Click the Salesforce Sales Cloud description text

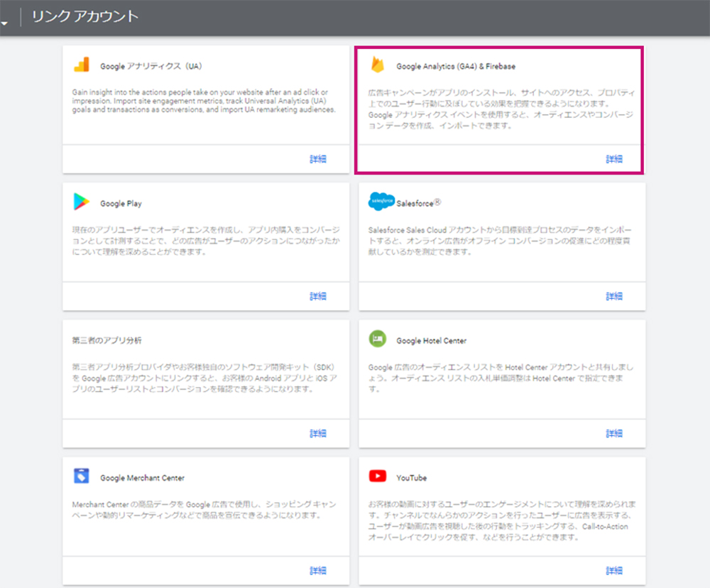(500, 241)
